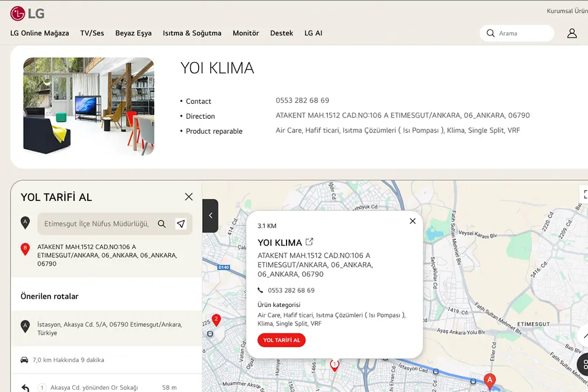Open the Monitör menu

pos(246,33)
